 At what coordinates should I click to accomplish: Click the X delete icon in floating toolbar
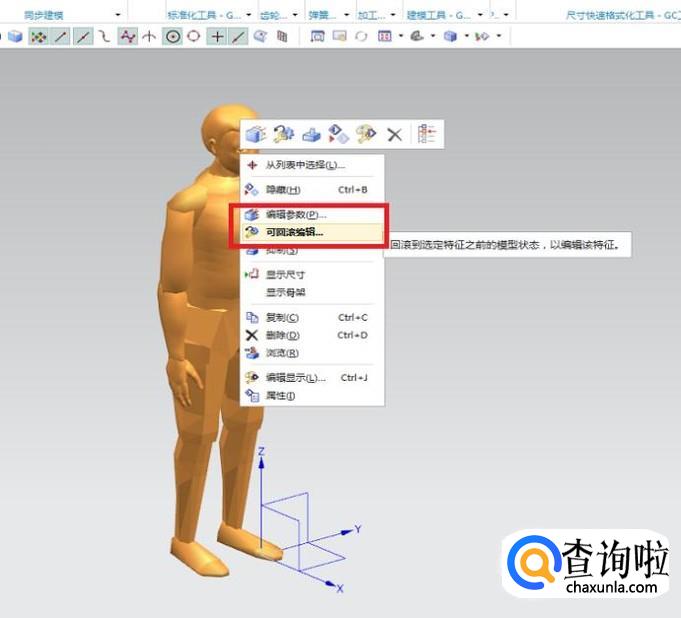(394, 134)
